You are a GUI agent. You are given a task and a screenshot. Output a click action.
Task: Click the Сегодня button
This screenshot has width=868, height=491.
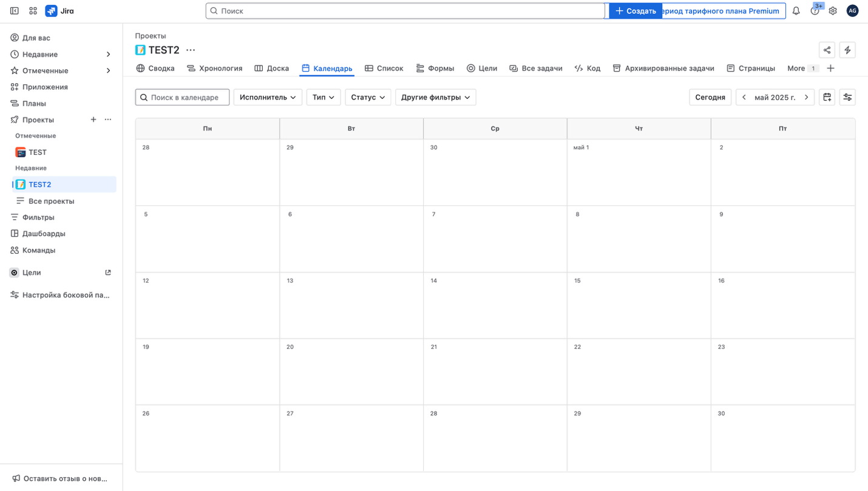coord(710,97)
